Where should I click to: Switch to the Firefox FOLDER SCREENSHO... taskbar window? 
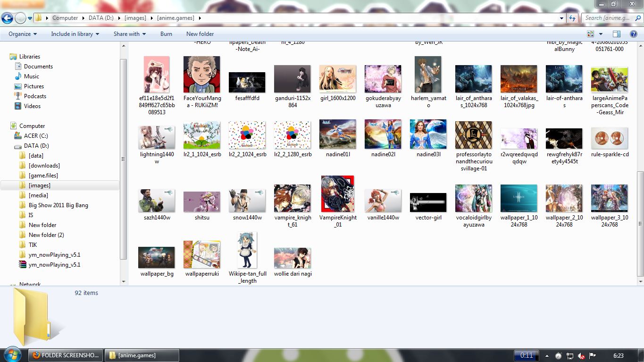pyautogui.click(x=66, y=355)
